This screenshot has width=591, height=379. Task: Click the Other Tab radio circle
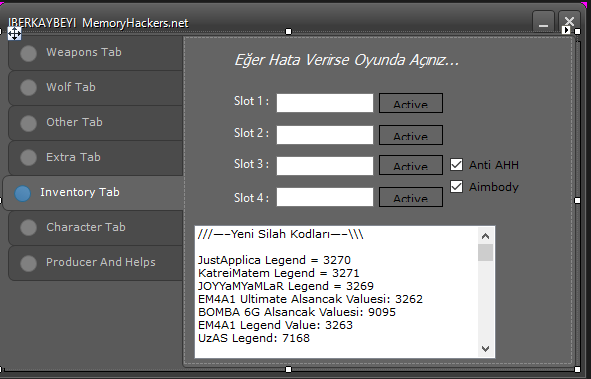tap(28, 123)
